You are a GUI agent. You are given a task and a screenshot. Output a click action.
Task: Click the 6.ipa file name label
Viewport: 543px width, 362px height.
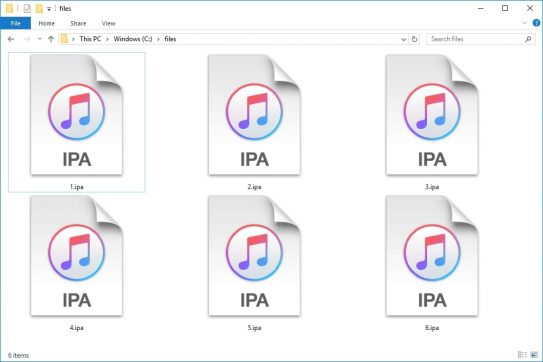[432, 328]
